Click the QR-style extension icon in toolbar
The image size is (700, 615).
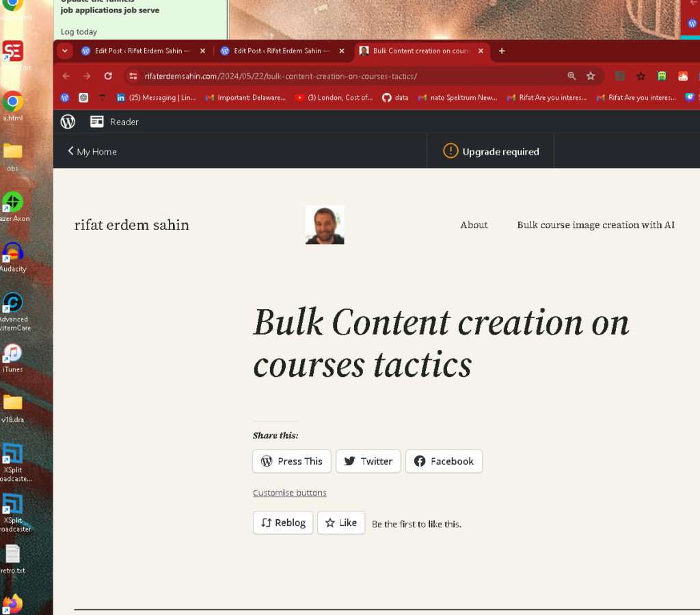(x=619, y=77)
